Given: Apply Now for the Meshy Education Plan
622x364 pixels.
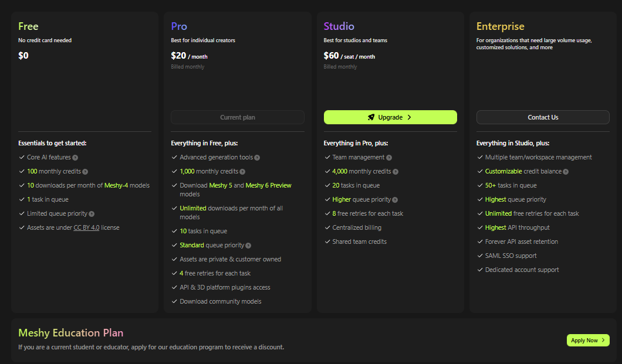Looking at the screenshot, I should [x=588, y=341].
